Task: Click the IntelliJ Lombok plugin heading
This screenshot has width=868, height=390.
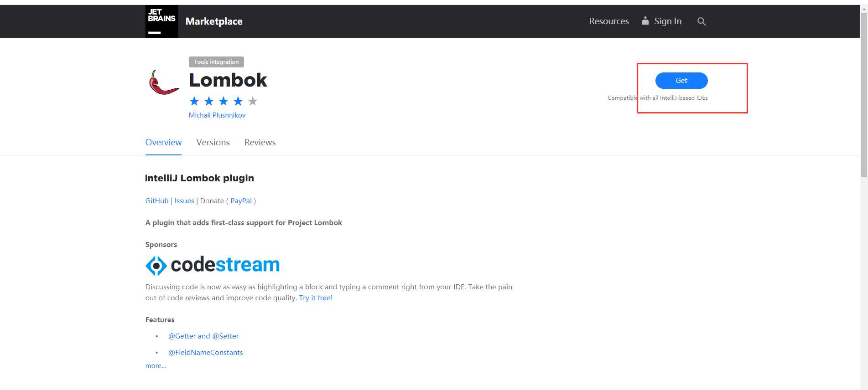Action: click(x=199, y=178)
